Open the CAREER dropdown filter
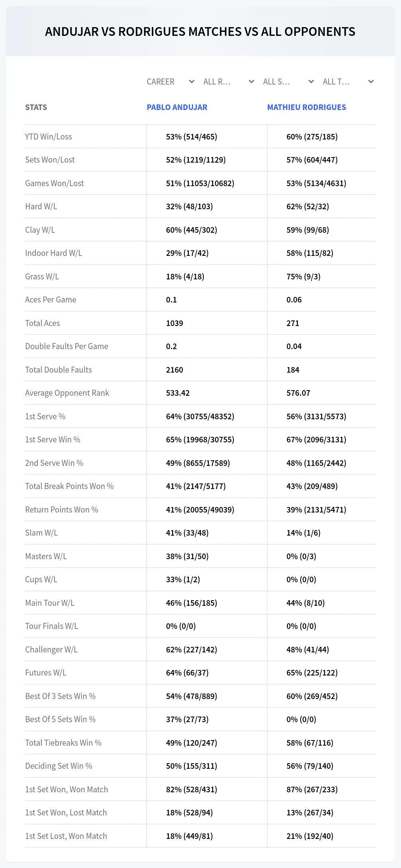The image size is (401, 868). (x=170, y=82)
